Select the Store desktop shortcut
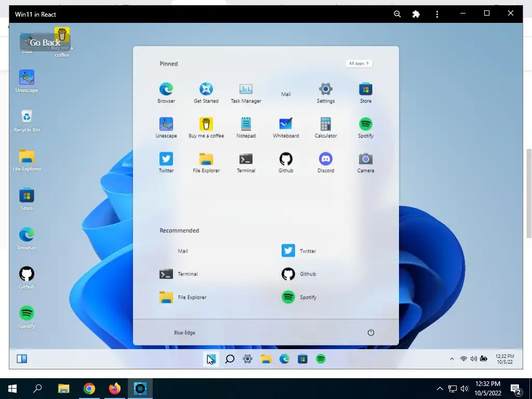 pyautogui.click(x=27, y=199)
